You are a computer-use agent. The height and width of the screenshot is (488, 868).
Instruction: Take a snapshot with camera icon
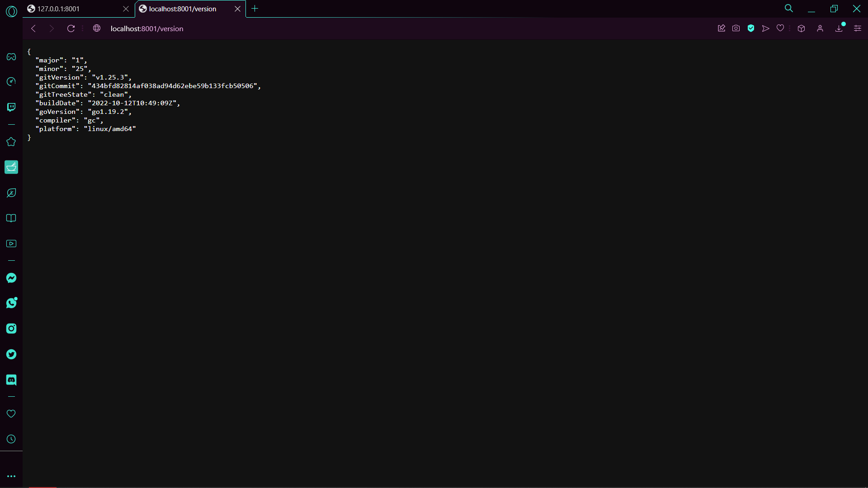(736, 28)
